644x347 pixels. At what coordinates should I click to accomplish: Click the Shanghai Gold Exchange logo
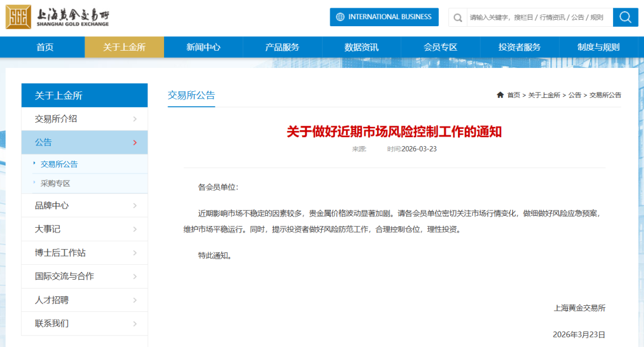coord(58,17)
